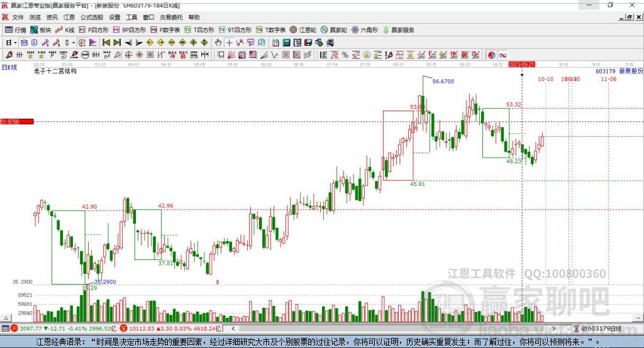Open the 9T四方形 tool
The height and width of the screenshot is (348, 644).
[235, 30]
